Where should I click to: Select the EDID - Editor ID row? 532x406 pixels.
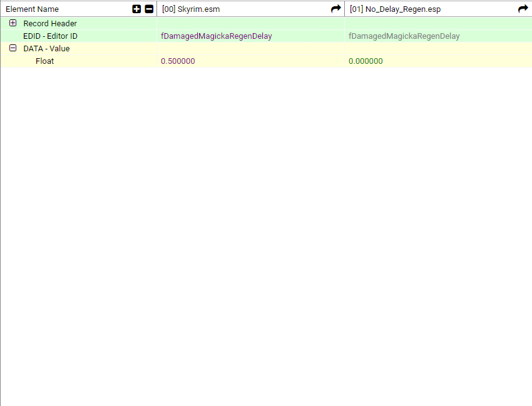[50, 36]
